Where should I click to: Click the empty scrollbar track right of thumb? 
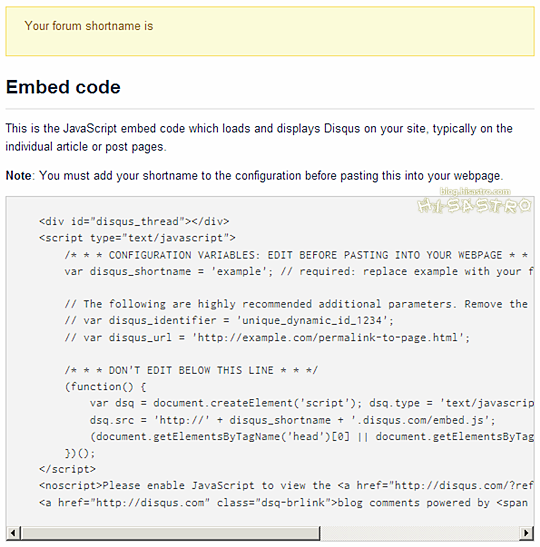[420, 533]
